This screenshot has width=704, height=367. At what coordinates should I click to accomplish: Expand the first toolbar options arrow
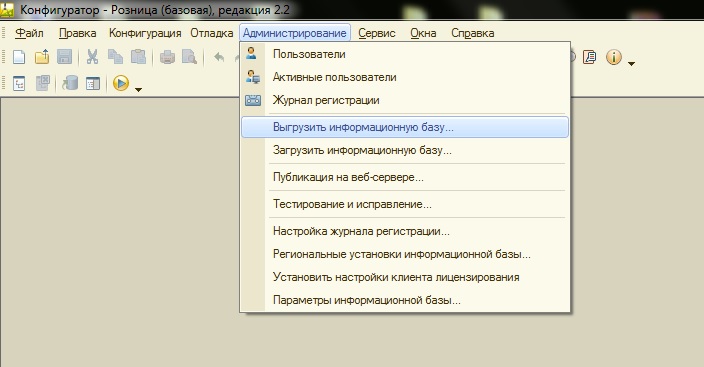pyautogui.click(x=631, y=64)
